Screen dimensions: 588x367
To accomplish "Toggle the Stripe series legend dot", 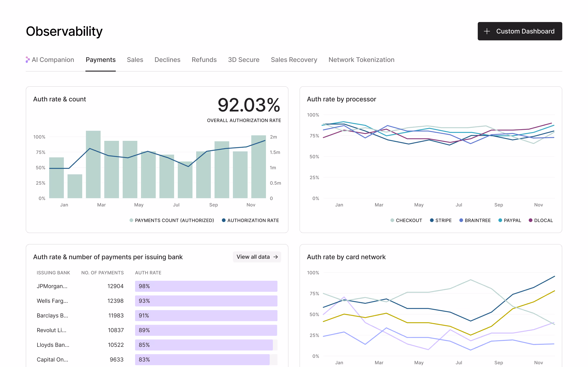I will pos(432,220).
